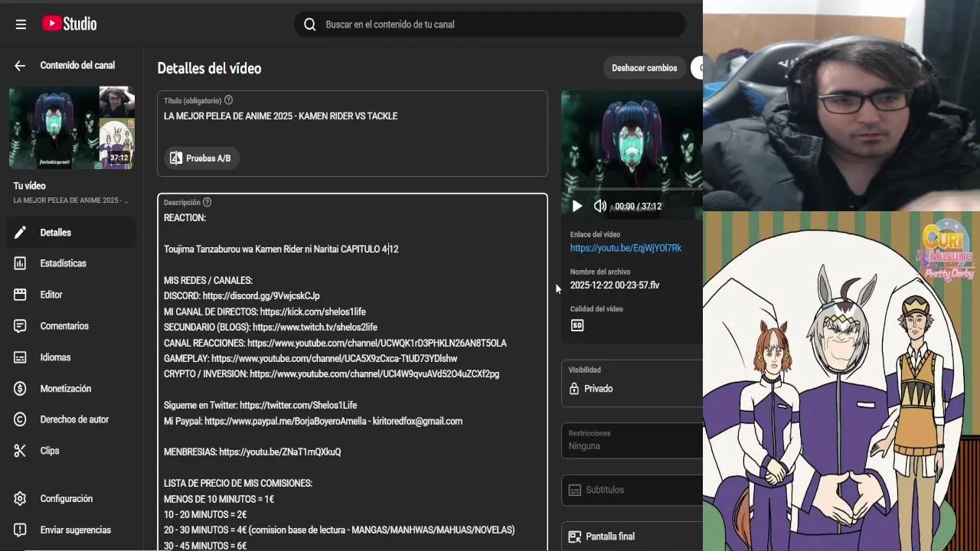
Task: Mute the video preview volume
Action: click(x=600, y=206)
